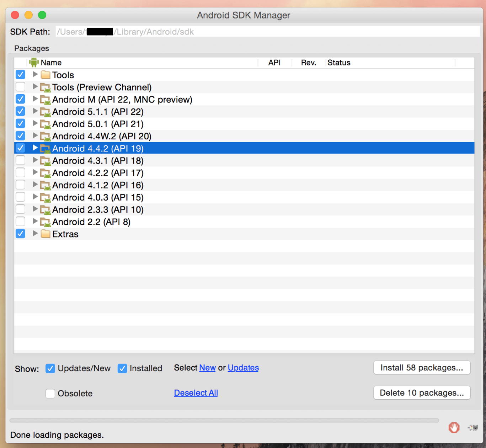Click the Android 5.1.1 package icon
Viewport: 486px width, 448px height.
tap(45, 112)
